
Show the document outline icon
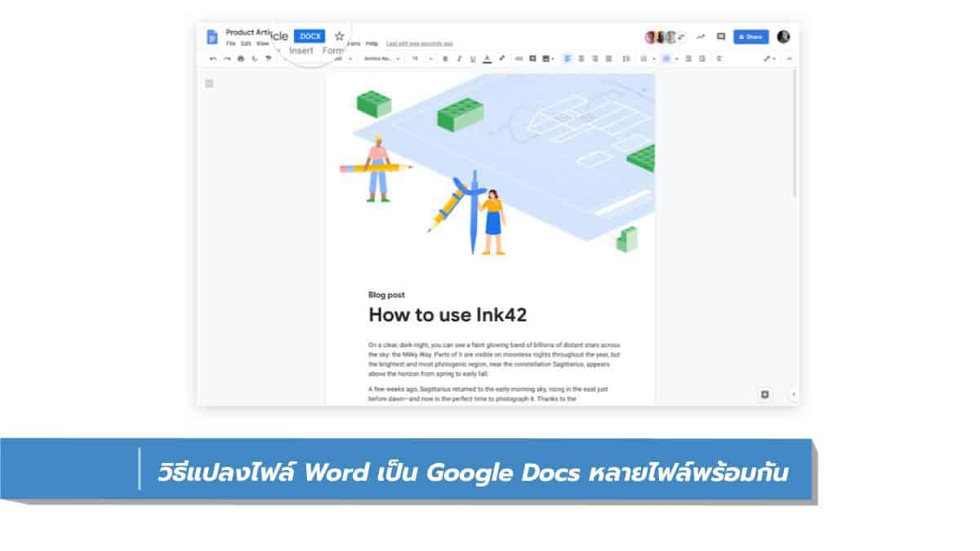coord(210,83)
